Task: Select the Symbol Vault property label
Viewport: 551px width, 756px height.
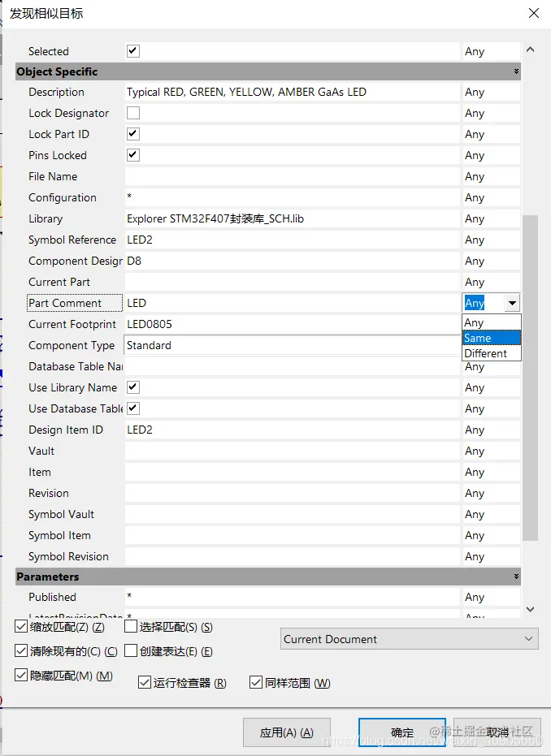Action: coord(61,514)
